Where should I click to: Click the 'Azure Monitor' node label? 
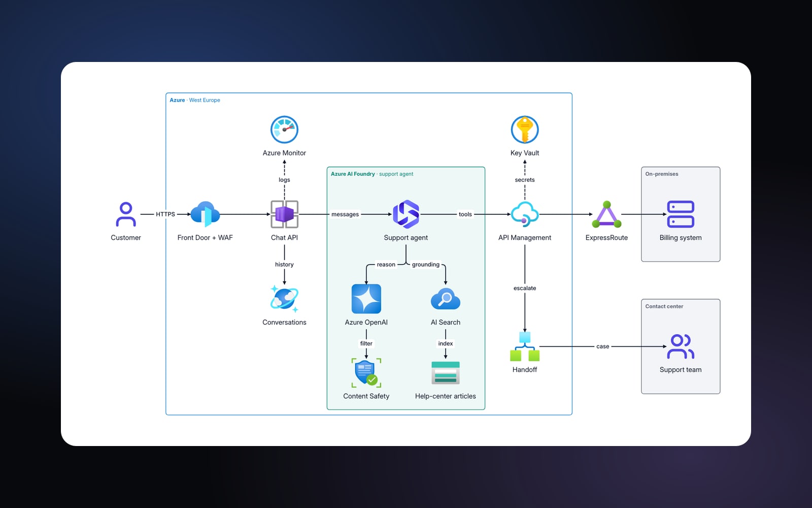[284, 153]
